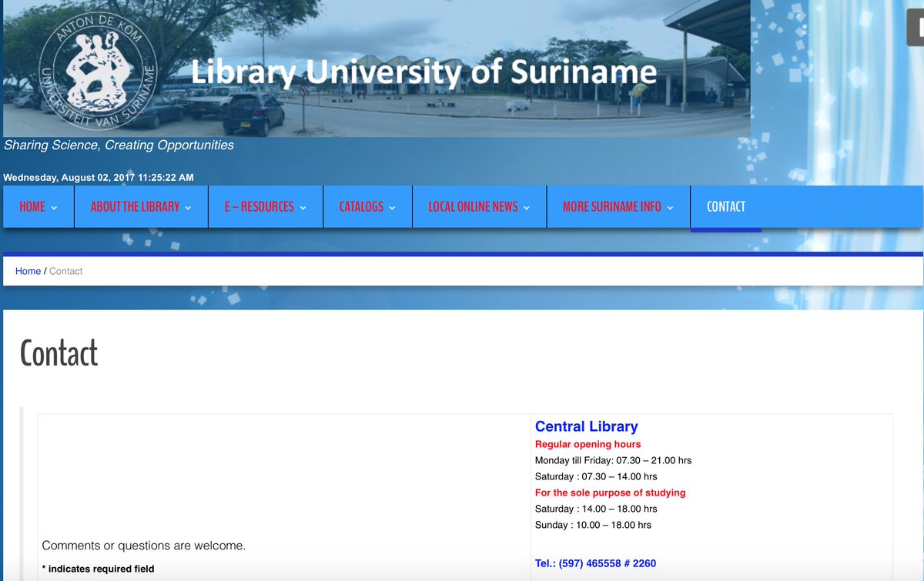This screenshot has height=581, width=924.
Task: Click the Contact breadcrumb text
Action: [65, 271]
